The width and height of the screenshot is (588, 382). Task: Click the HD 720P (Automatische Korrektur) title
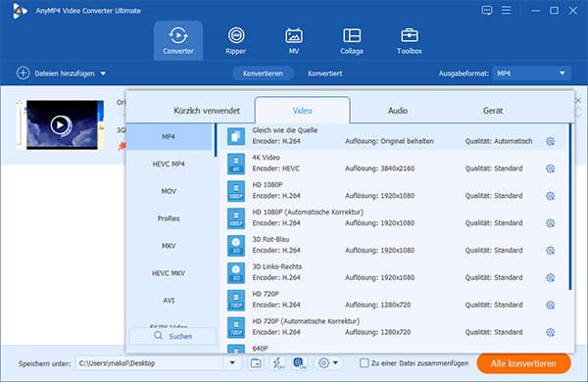(306, 321)
